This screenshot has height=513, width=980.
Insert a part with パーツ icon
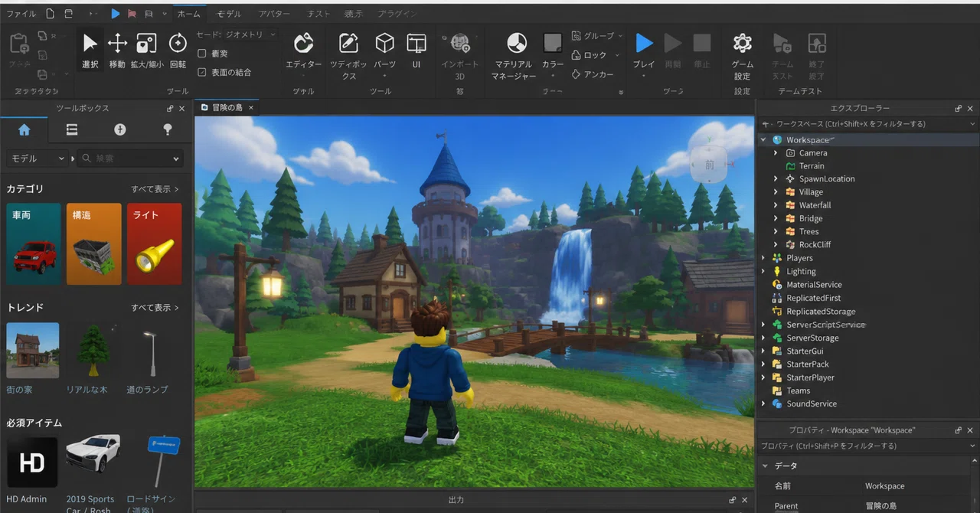tap(384, 51)
